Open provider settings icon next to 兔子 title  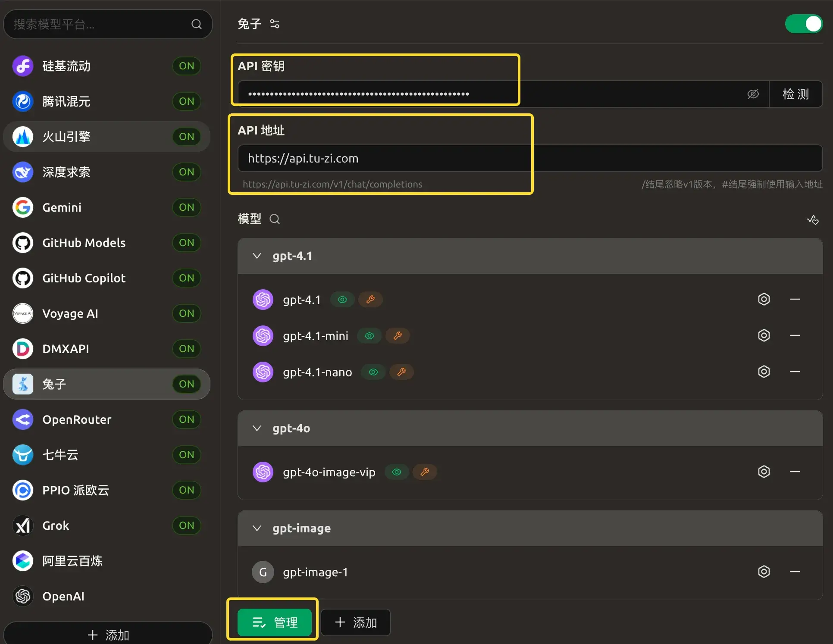click(275, 24)
